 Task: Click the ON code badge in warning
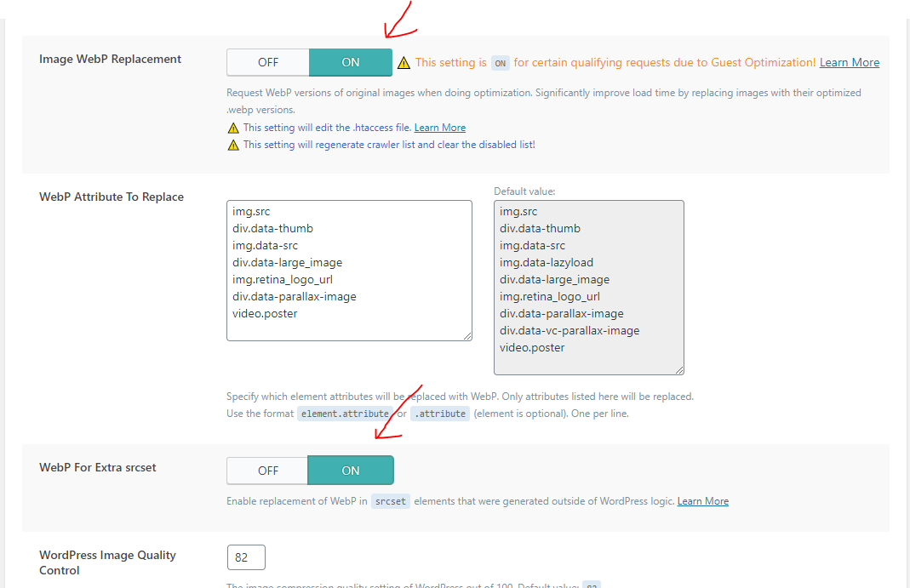coord(501,63)
